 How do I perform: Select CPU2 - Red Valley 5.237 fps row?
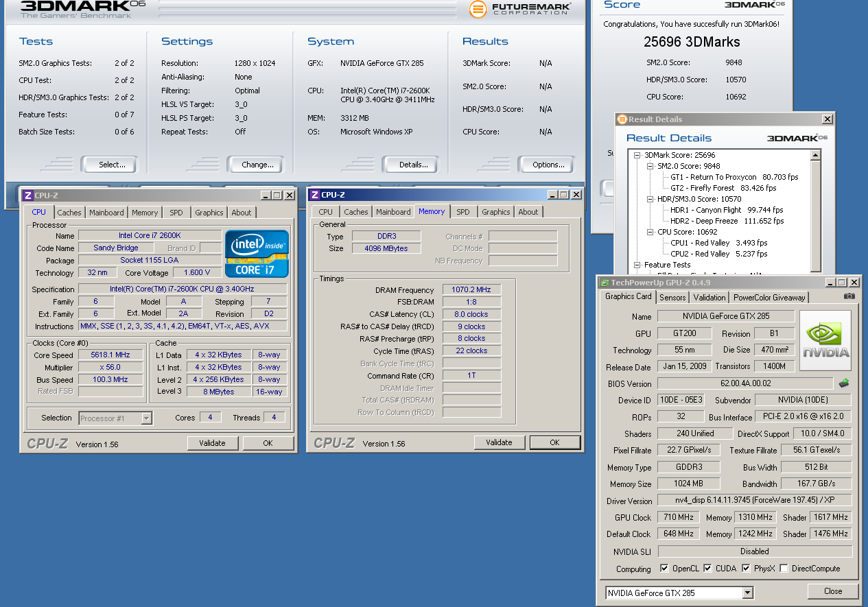point(718,254)
